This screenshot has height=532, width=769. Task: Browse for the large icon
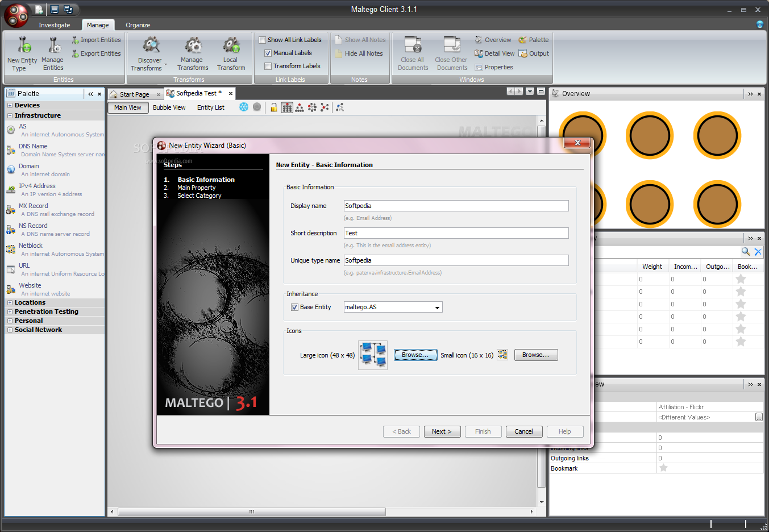(x=415, y=355)
